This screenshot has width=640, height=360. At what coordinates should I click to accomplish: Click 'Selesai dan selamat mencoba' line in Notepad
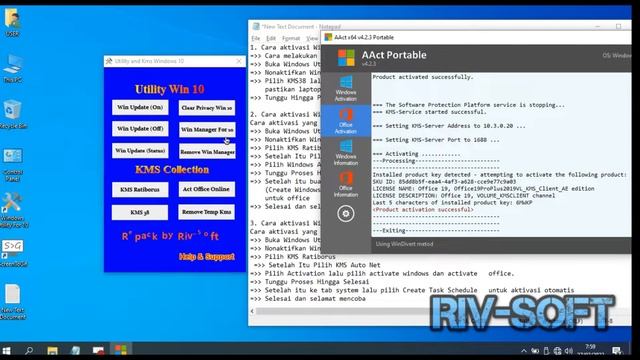(x=315, y=298)
